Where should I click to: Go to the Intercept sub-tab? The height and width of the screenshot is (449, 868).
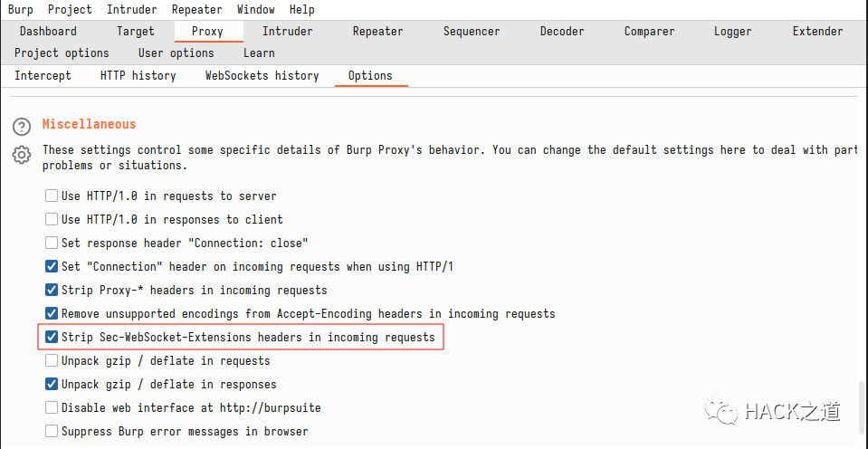[x=43, y=75]
